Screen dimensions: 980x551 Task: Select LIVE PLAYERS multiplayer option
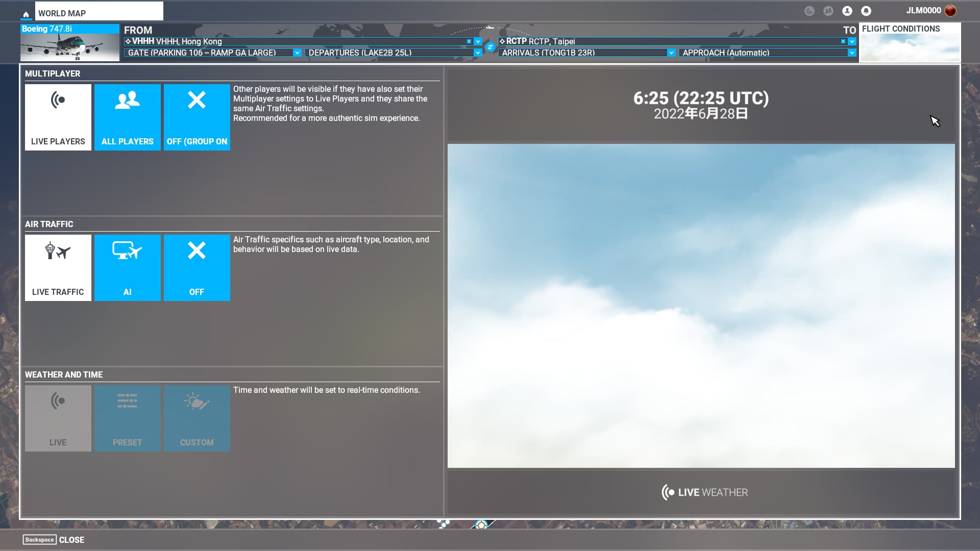(58, 117)
